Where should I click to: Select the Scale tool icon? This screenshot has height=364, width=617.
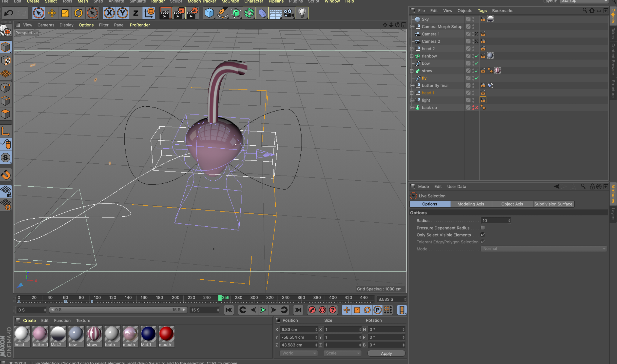coord(65,13)
